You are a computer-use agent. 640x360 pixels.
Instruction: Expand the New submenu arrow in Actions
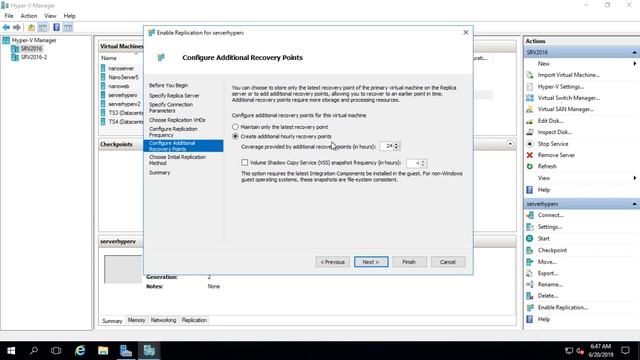click(635, 64)
